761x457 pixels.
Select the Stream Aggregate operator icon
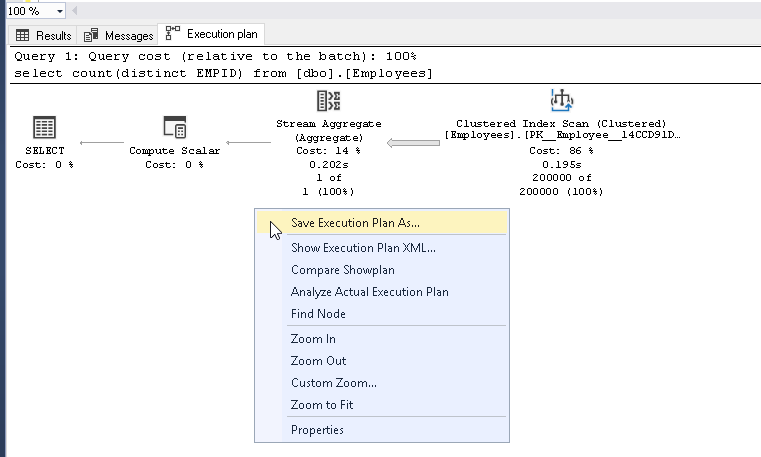328,100
